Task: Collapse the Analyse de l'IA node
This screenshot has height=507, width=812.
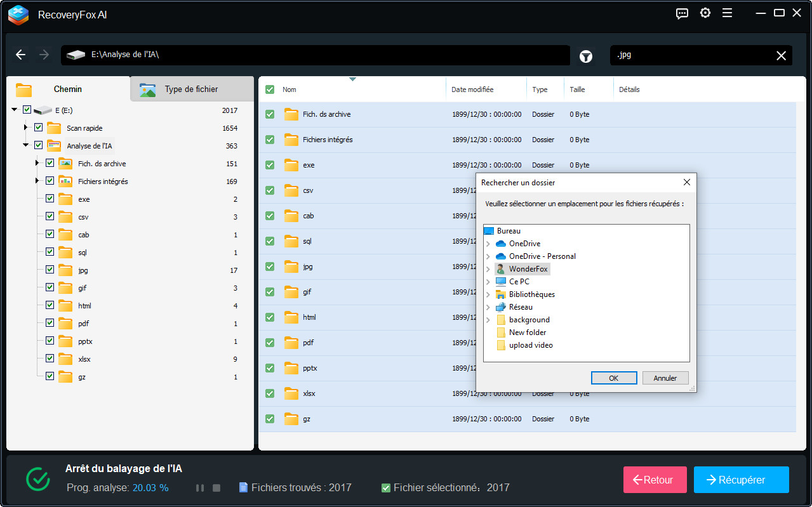Action: coord(26,145)
